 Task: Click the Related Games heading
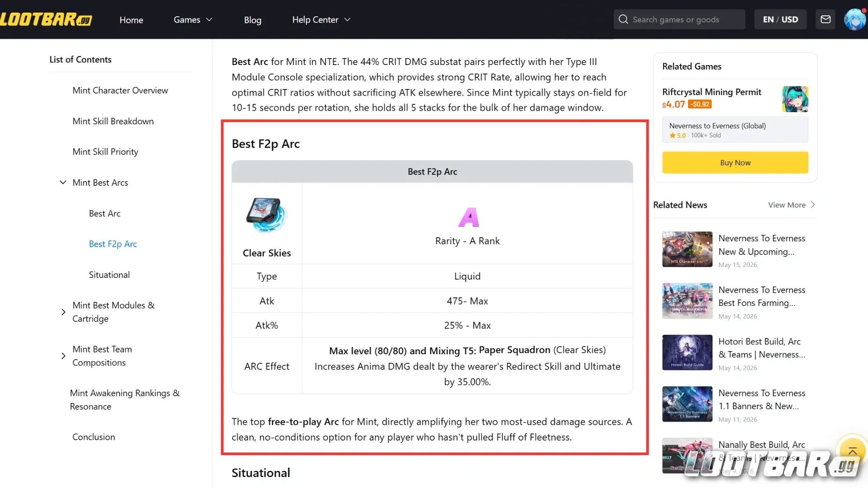(x=692, y=66)
